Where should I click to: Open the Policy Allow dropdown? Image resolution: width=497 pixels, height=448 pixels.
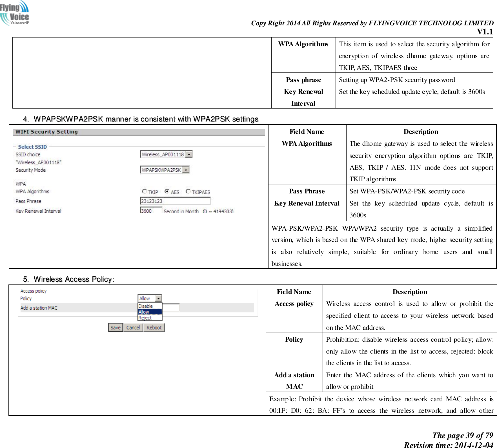(150, 298)
